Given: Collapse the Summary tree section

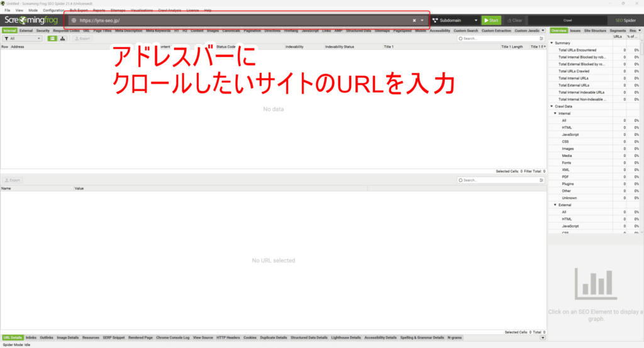Looking at the screenshot, I should pos(552,43).
